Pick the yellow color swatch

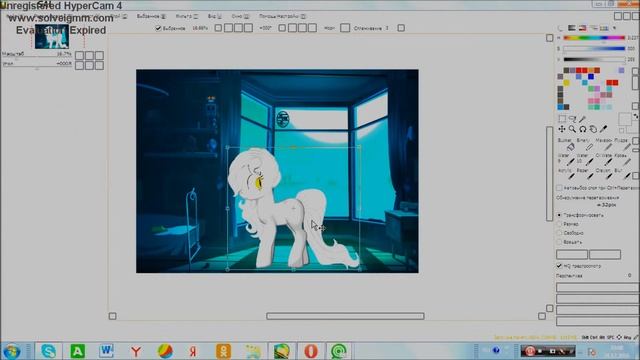566,83
